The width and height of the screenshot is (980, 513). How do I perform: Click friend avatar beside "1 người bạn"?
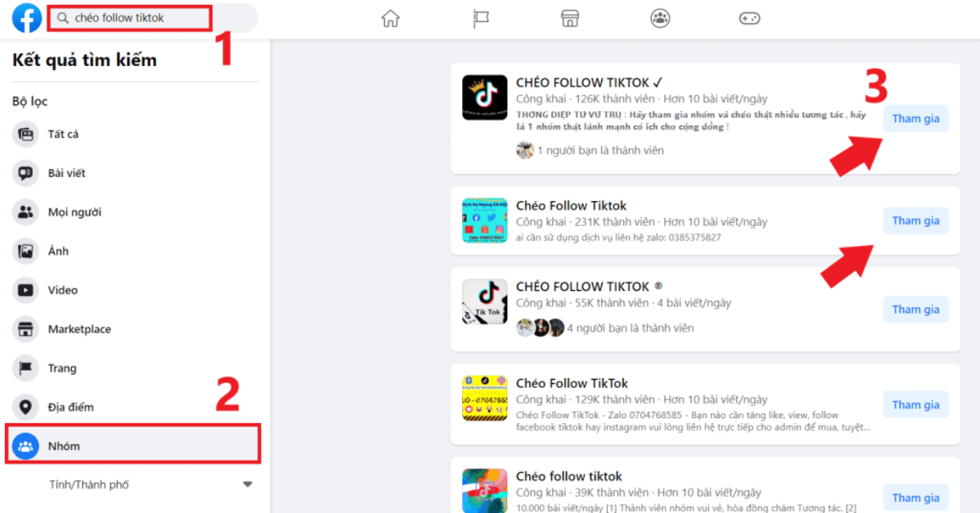click(525, 150)
